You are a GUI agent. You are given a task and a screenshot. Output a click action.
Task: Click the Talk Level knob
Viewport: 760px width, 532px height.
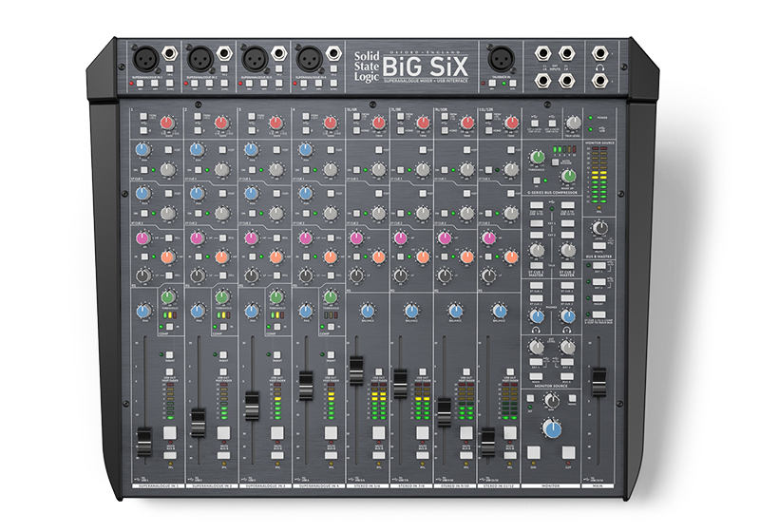573,123
